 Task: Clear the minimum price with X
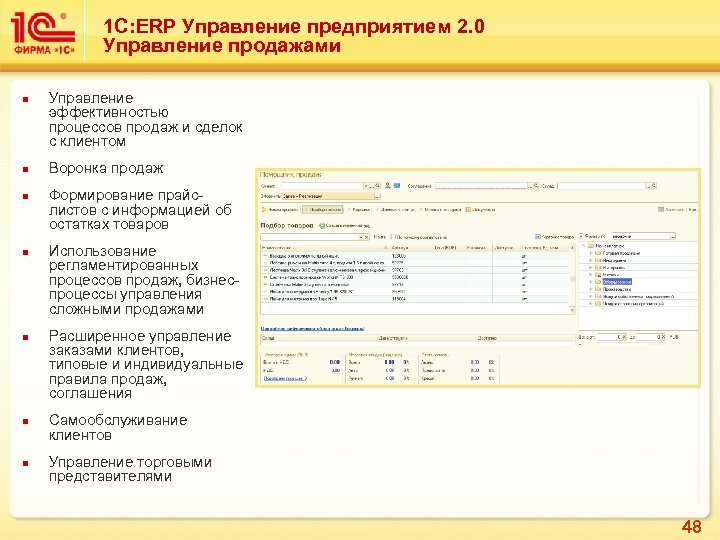coord(624,337)
